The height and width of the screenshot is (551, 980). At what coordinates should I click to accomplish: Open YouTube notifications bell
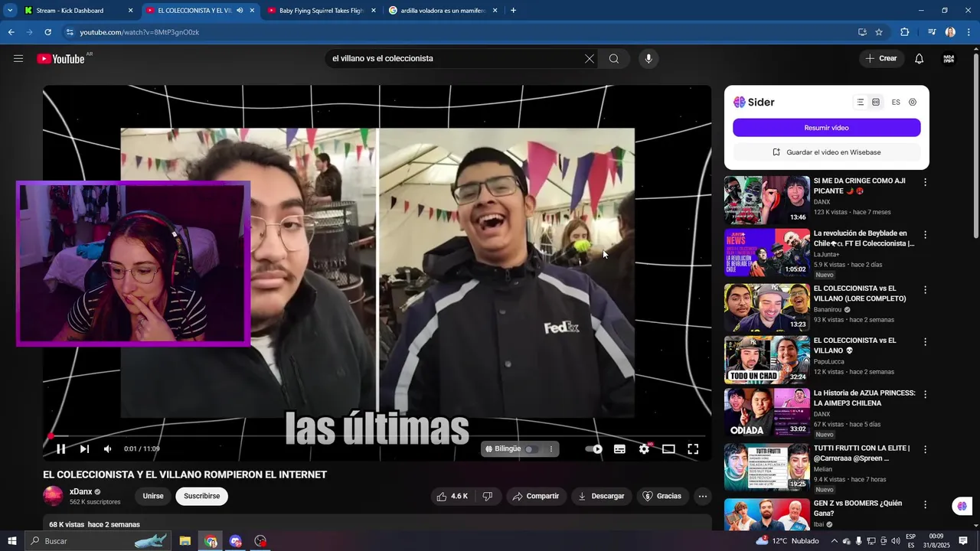click(920, 59)
